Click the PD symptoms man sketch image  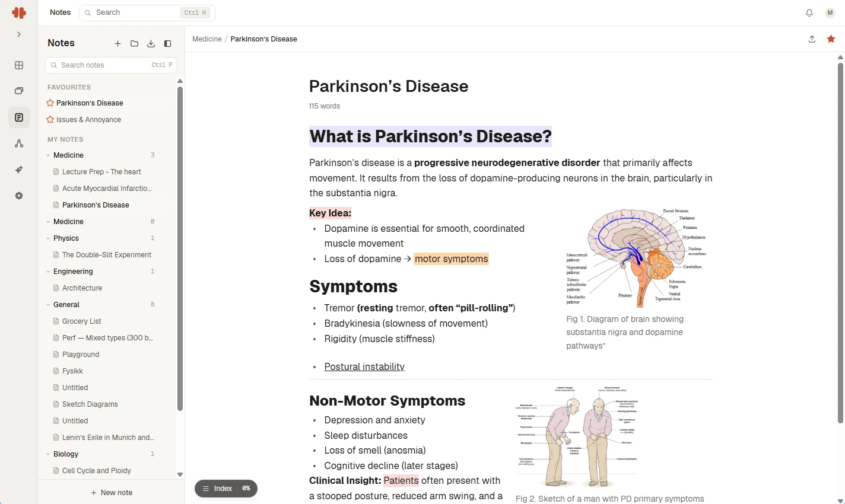coord(577,436)
